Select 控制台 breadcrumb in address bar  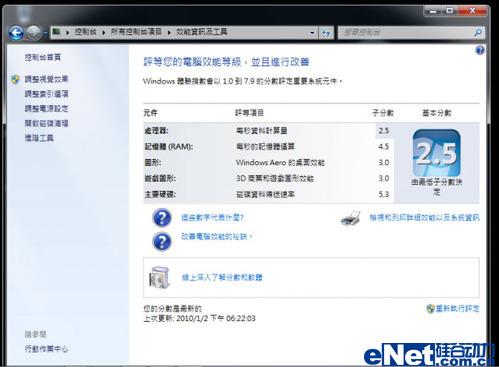(x=85, y=32)
